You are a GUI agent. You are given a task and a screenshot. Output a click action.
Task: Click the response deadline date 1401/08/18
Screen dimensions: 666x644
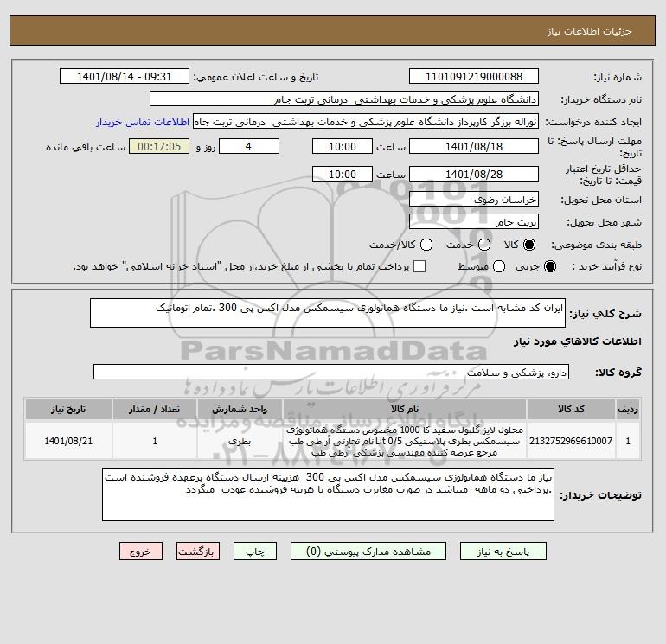(x=474, y=146)
